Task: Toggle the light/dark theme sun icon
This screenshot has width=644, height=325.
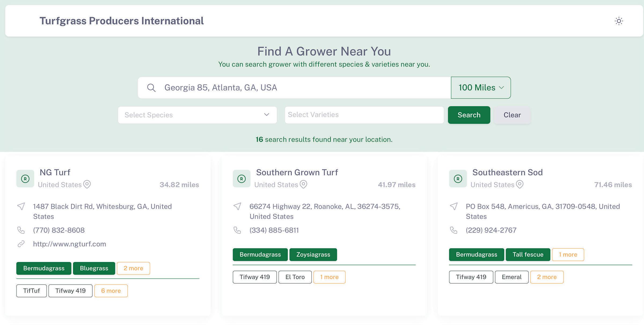Action: [619, 21]
